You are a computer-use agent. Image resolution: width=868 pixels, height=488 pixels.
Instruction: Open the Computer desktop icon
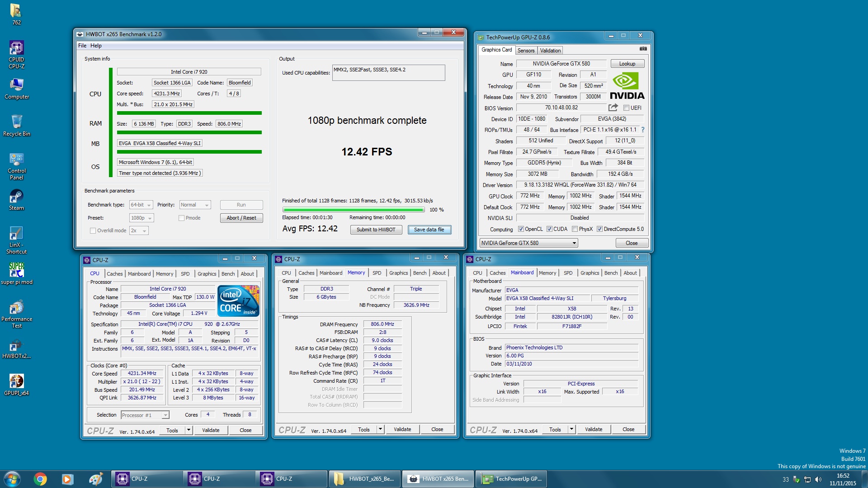(16, 89)
